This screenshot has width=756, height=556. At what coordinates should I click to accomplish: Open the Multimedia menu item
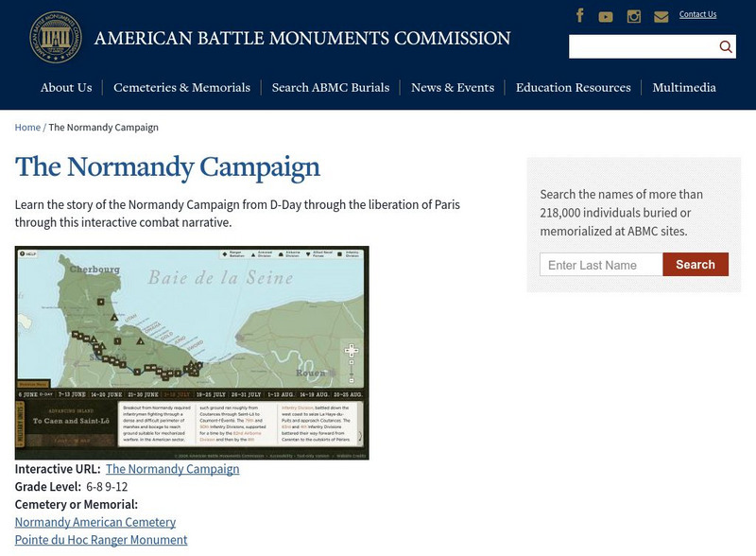684,88
